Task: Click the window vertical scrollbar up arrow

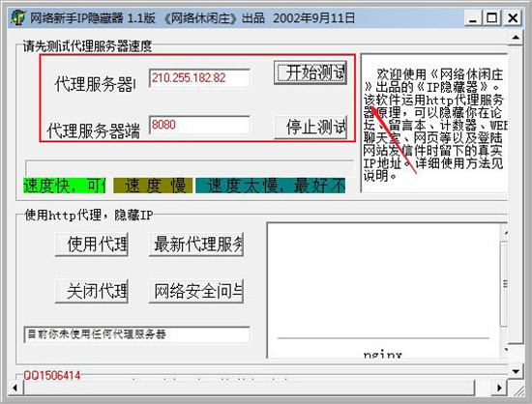Action: (x=516, y=37)
